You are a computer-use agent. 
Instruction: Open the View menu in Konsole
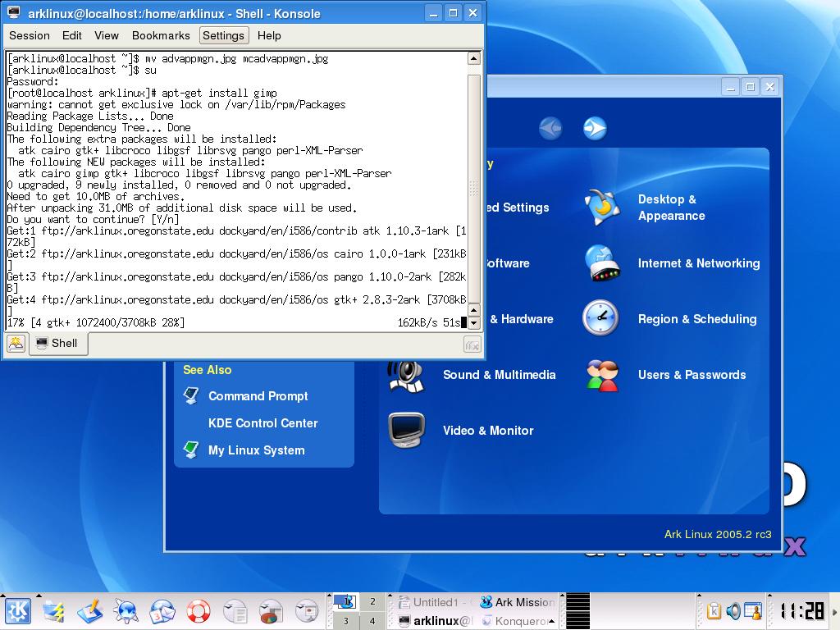(107, 35)
